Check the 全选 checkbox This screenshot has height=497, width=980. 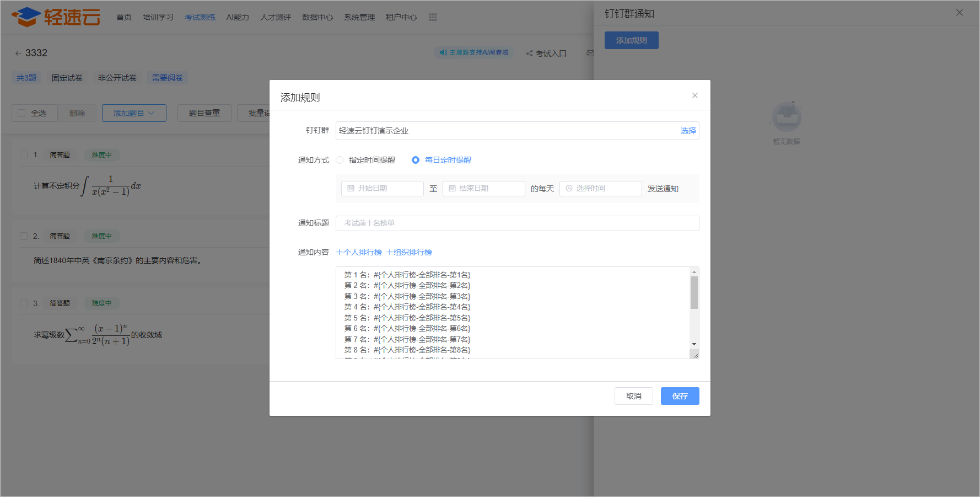[22, 113]
